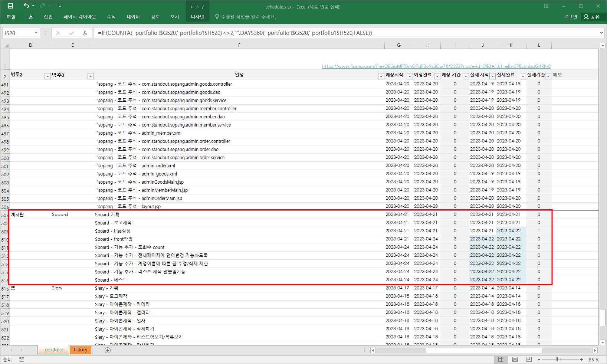
Task: Open the Ribbon Display Options icon
Action: coord(547,6)
